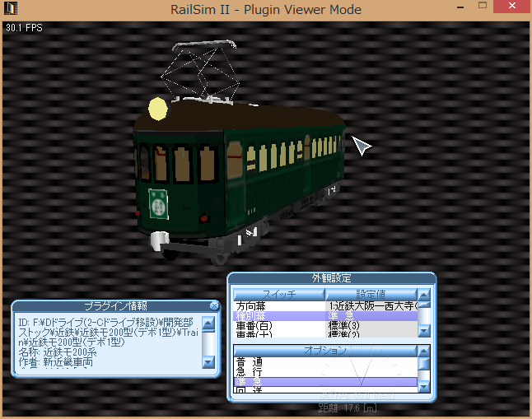The width and height of the screenshot is (532, 419).
Task: Click the 準急 setting value for 種別幕
Action: pyautogui.click(x=341, y=316)
